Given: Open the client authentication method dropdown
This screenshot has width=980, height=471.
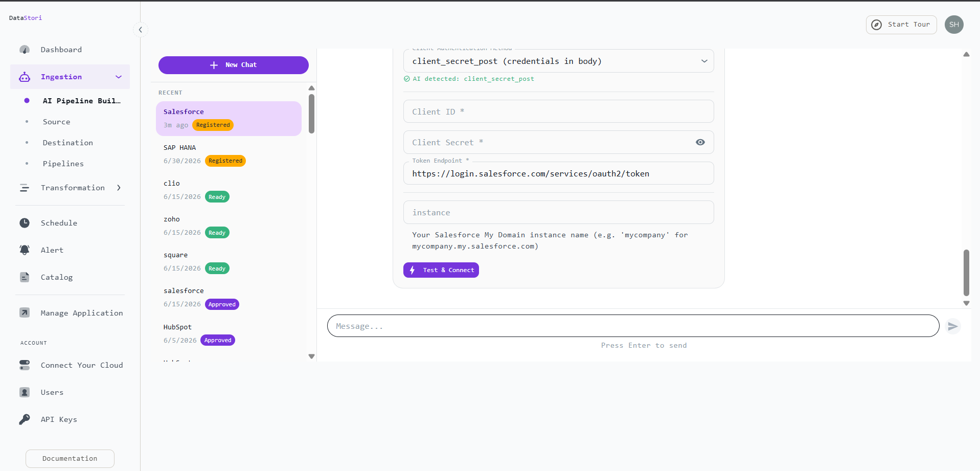Looking at the screenshot, I should pyautogui.click(x=558, y=61).
